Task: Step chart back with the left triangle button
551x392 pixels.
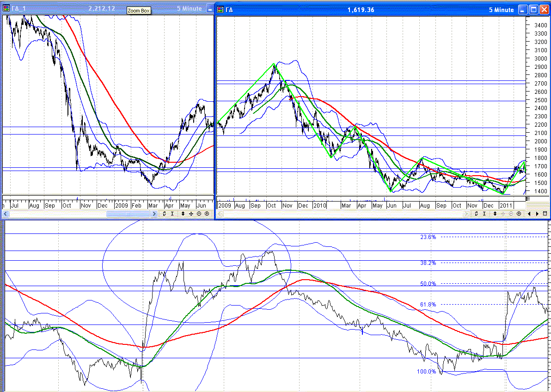Action: tap(530, 214)
